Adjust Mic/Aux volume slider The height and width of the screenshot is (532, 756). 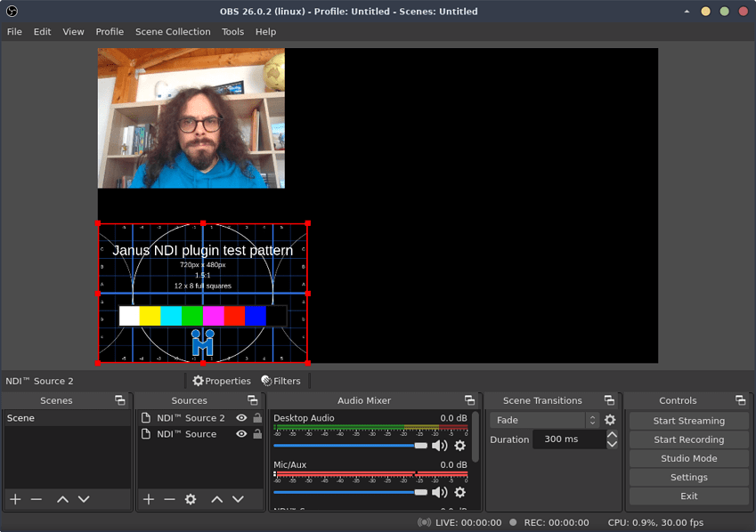coord(351,492)
